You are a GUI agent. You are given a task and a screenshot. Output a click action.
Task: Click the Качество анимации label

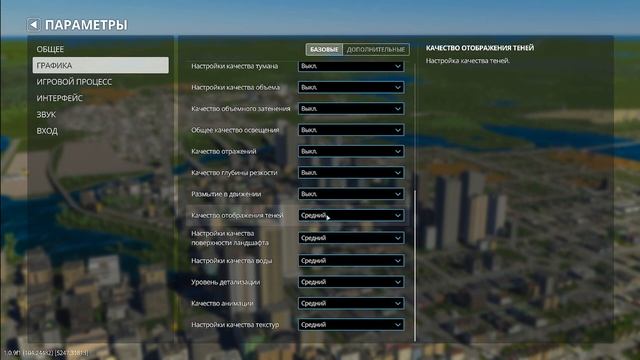222,303
